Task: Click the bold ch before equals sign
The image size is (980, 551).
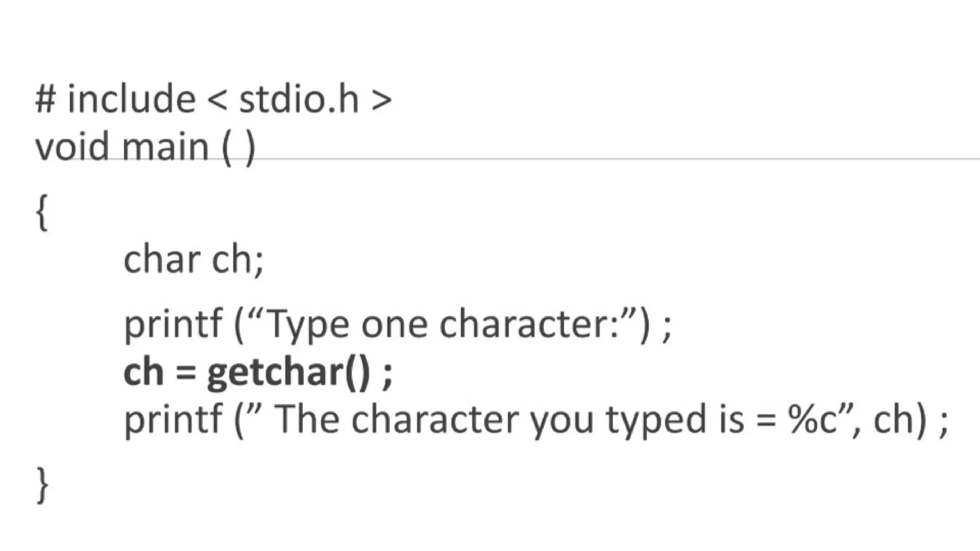Action: point(144,372)
